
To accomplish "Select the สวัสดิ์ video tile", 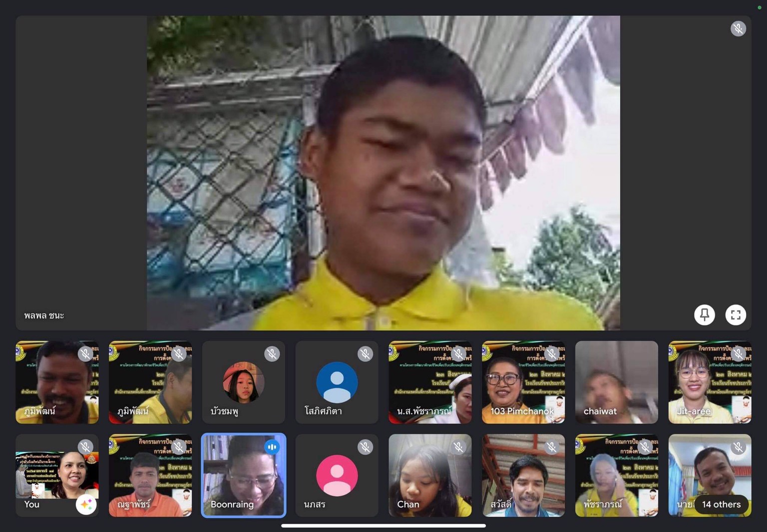I will [x=523, y=475].
